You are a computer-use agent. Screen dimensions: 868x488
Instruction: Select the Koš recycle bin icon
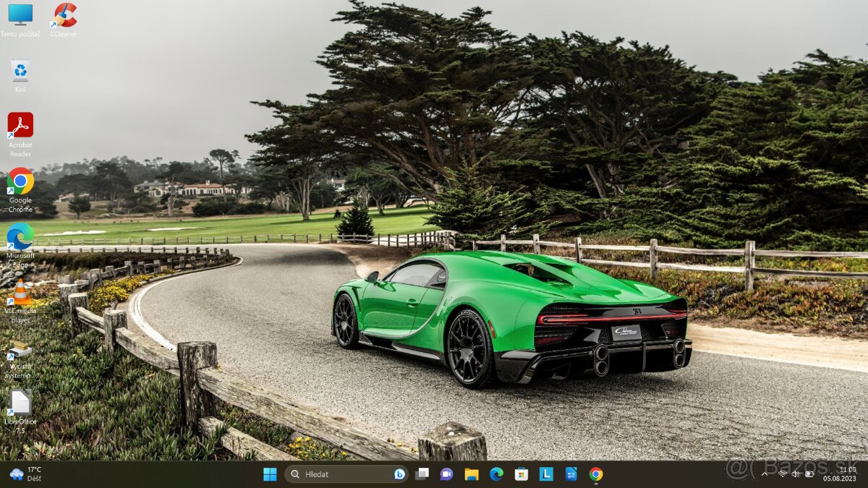point(20,71)
